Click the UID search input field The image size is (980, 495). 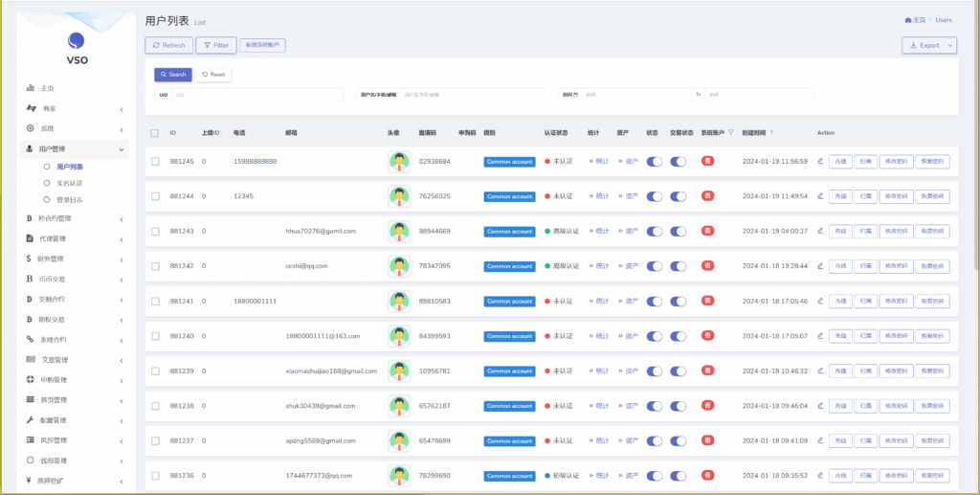(x=256, y=95)
